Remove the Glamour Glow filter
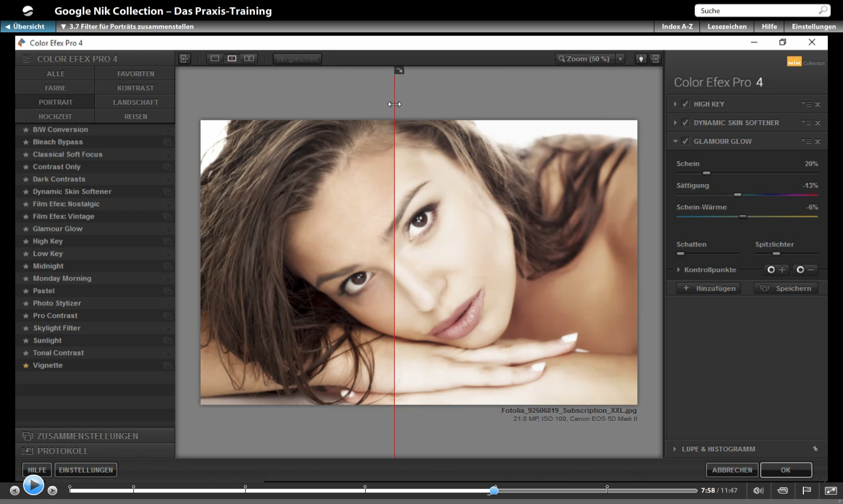The height and width of the screenshot is (504, 843). [x=817, y=141]
